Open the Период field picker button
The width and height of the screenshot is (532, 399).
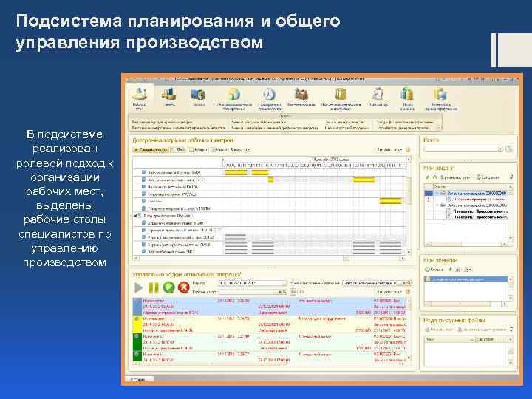(284, 282)
